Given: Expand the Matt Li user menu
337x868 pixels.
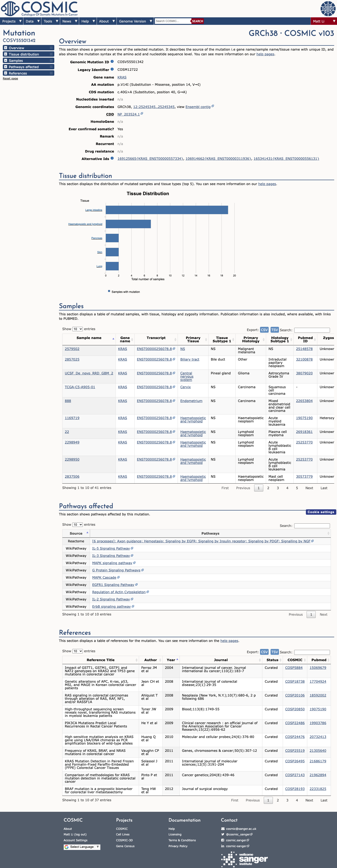Looking at the screenshot, I should [323, 21].
